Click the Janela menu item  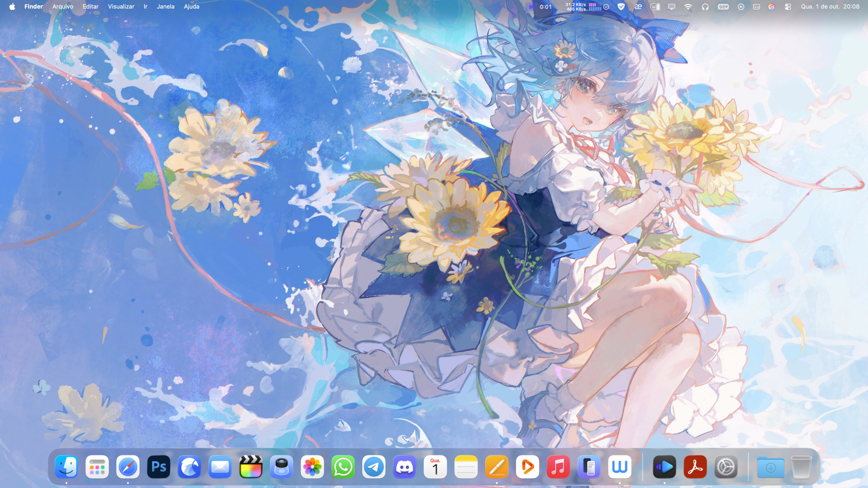[x=165, y=7]
